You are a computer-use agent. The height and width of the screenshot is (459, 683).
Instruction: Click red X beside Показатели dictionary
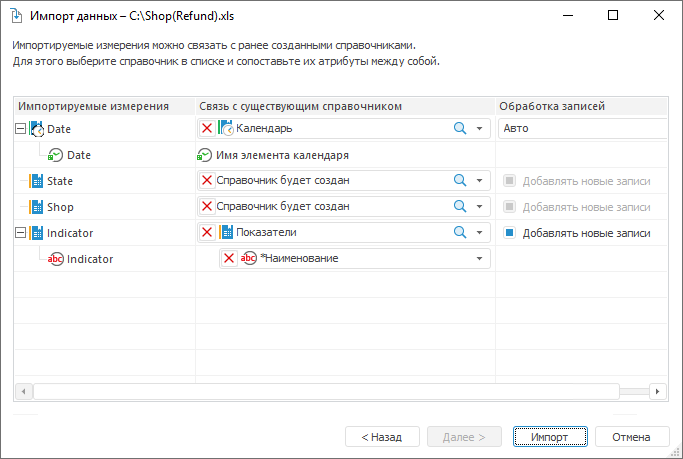tap(207, 232)
